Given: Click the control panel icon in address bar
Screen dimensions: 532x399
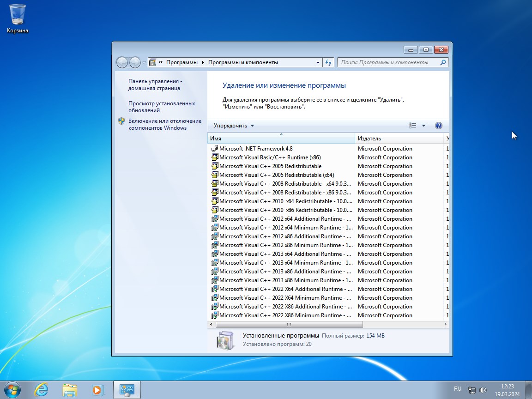Looking at the screenshot, I should 153,62.
